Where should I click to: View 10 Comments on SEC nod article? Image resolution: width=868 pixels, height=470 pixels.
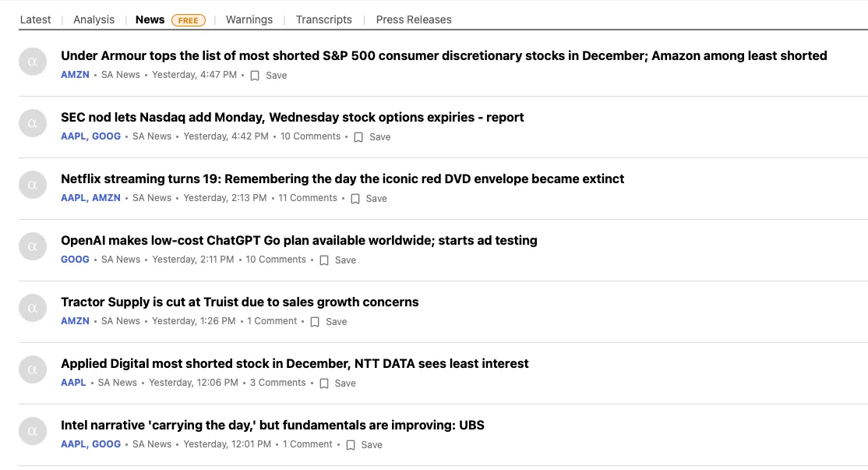pyautogui.click(x=310, y=136)
